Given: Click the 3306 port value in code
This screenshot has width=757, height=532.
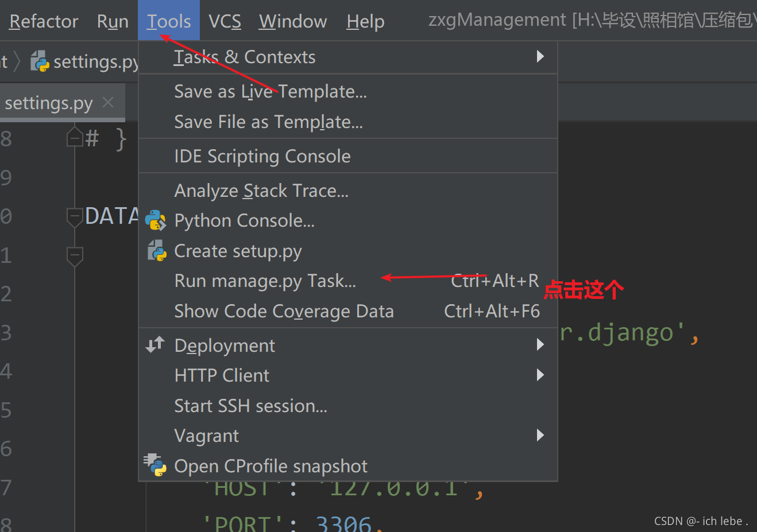Looking at the screenshot, I should [x=344, y=523].
